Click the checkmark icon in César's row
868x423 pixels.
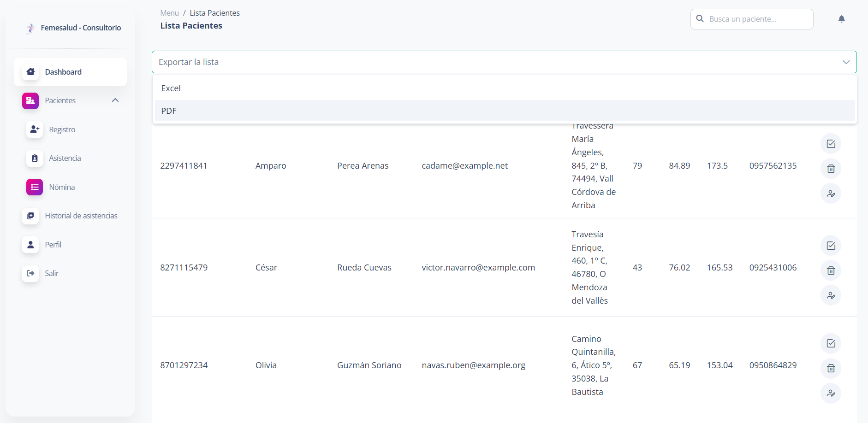[831, 246]
